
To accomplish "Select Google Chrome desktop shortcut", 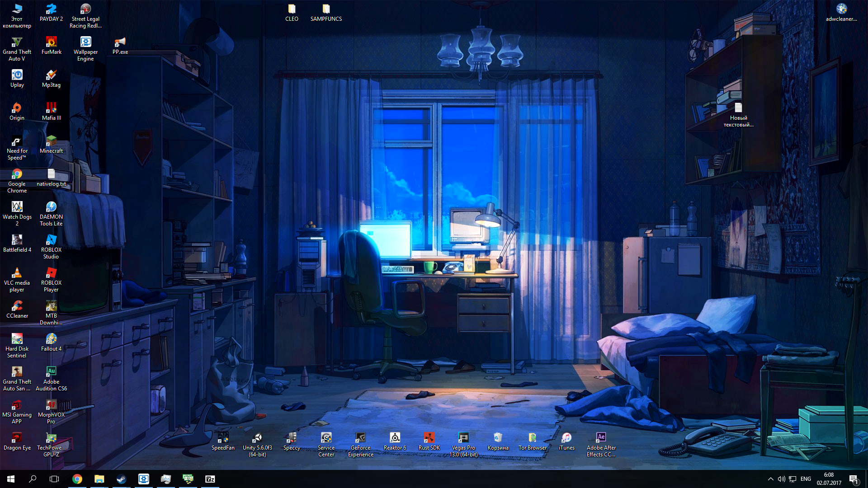I will tap(17, 181).
